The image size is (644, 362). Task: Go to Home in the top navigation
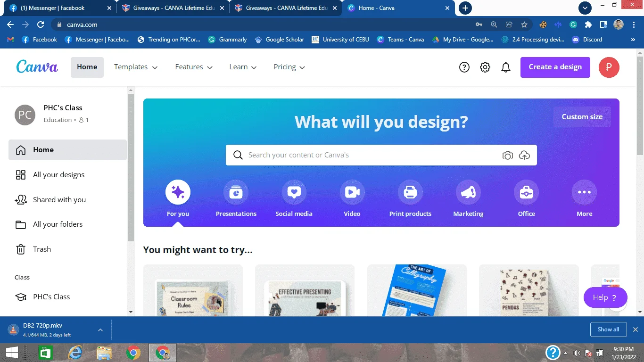point(87,67)
